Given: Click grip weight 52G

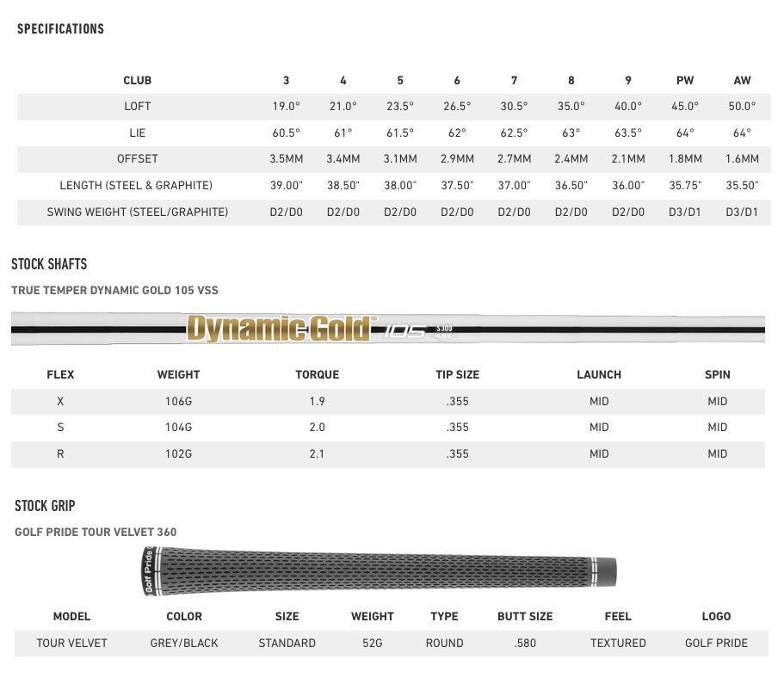Looking at the screenshot, I should tap(373, 643).
